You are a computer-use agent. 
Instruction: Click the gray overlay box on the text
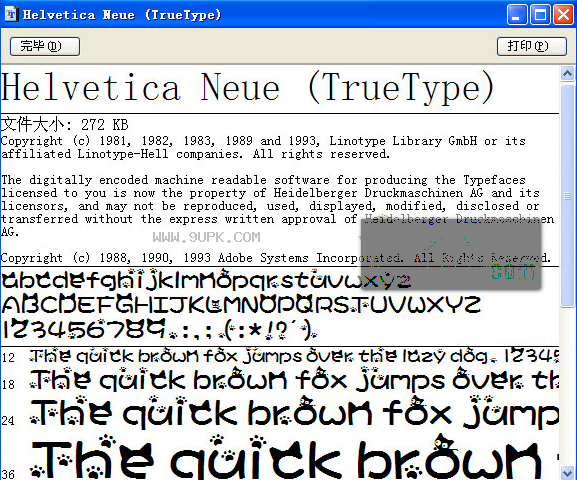tap(451, 254)
